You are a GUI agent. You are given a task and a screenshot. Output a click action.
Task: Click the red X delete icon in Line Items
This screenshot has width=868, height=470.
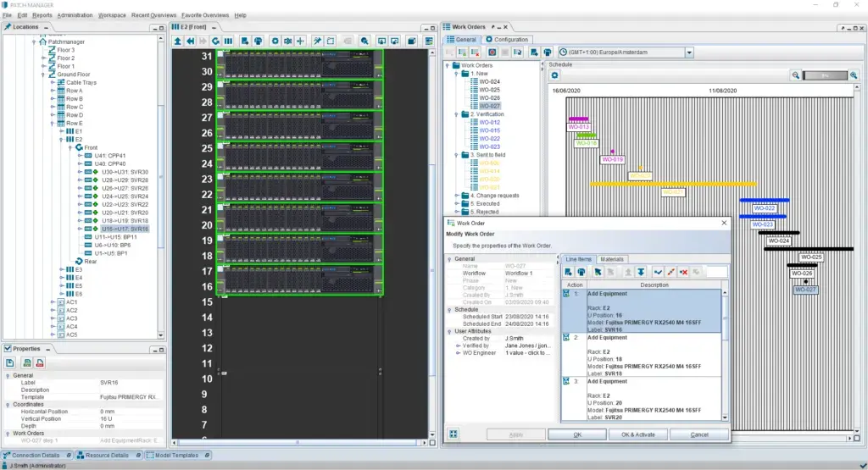point(683,272)
